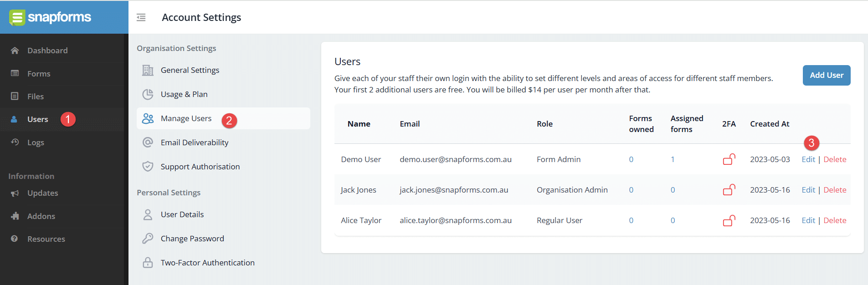Click the Updates megaphone icon

[15, 193]
